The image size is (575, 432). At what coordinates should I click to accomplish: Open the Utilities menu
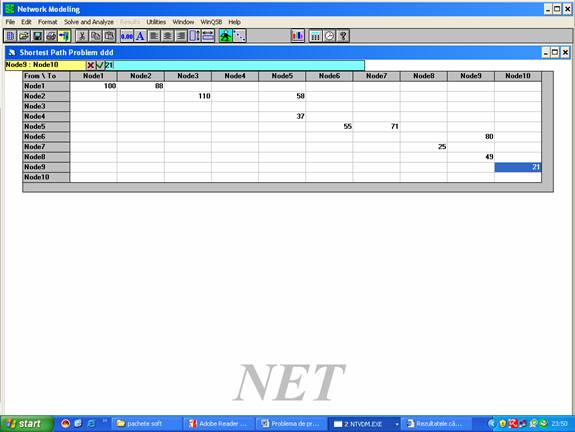tap(156, 22)
